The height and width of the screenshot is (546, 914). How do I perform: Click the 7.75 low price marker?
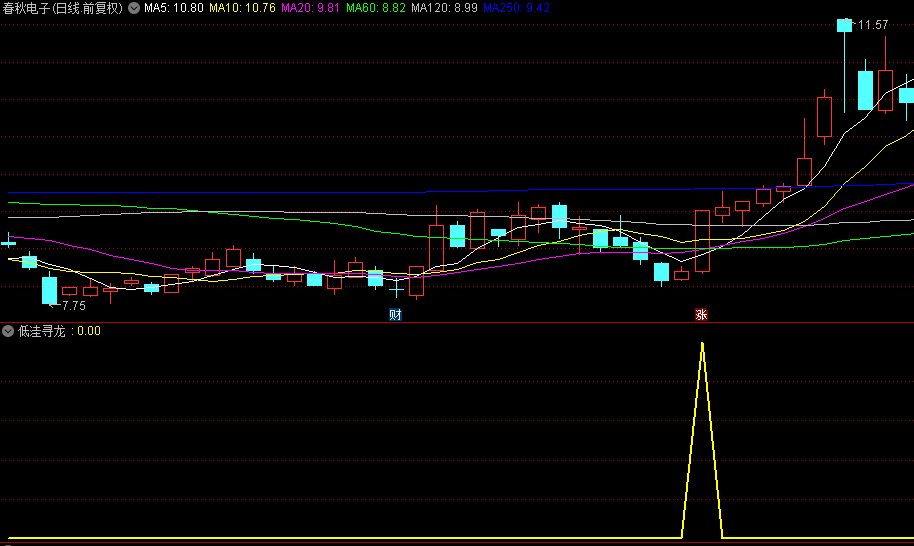73,305
